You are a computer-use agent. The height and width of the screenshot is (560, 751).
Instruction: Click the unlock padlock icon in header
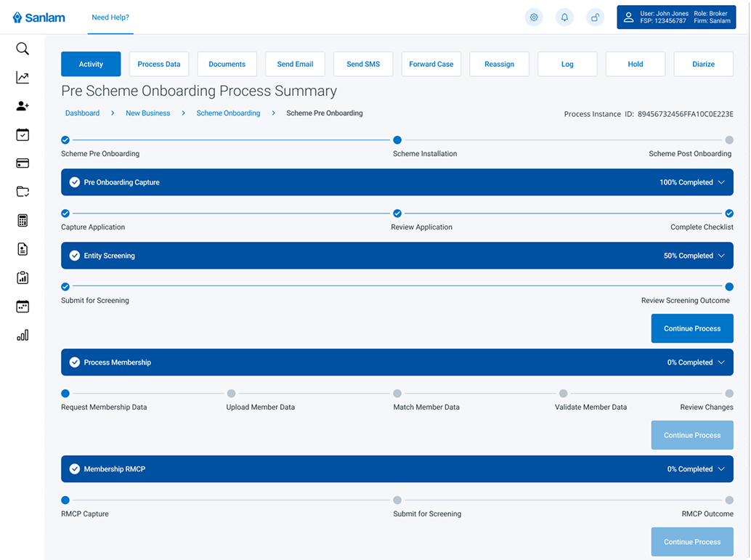pos(595,17)
